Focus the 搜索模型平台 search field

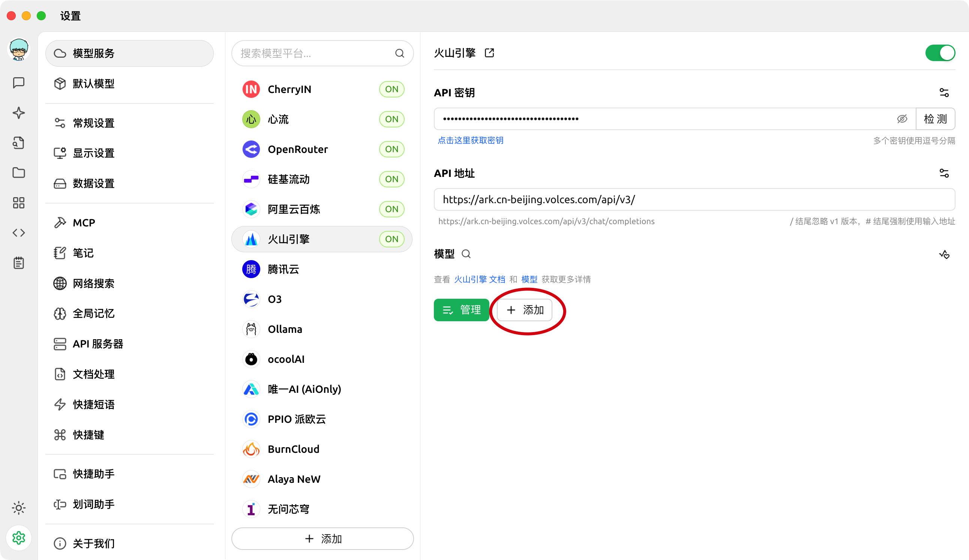click(315, 54)
